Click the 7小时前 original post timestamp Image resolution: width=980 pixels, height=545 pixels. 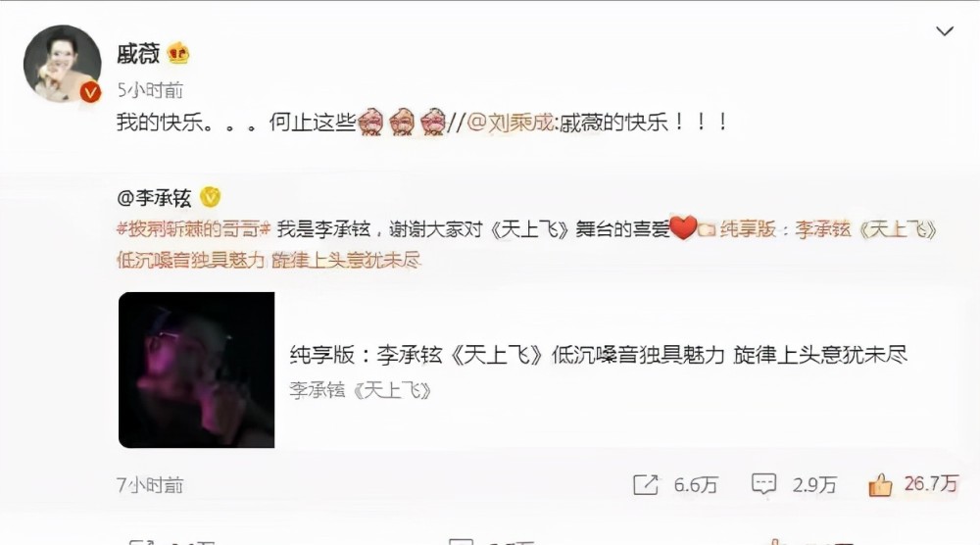point(150,485)
